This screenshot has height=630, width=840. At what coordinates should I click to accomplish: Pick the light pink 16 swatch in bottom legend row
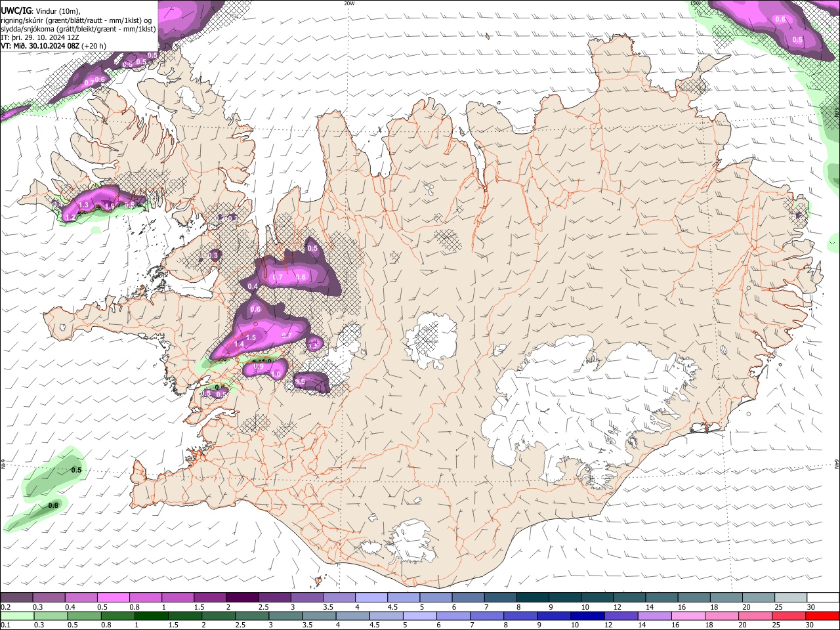[687, 616]
